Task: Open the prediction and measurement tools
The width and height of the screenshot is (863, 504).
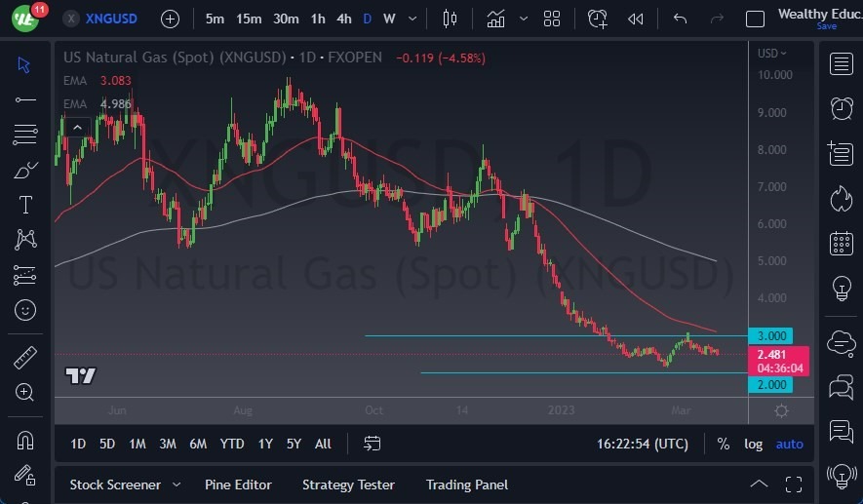Action: pyautogui.click(x=25, y=275)
